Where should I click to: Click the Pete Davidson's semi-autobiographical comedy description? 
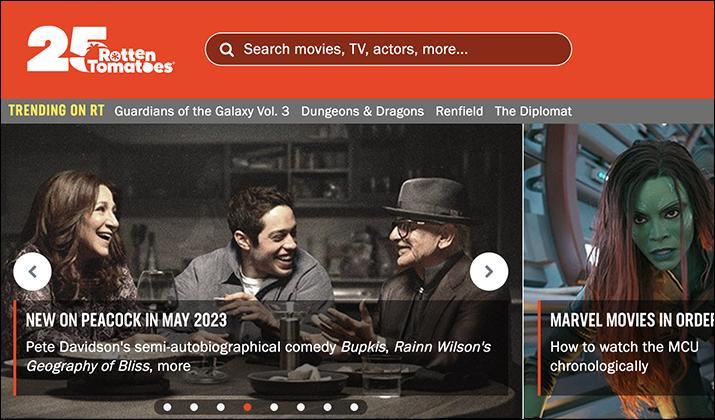click(258, 357)
